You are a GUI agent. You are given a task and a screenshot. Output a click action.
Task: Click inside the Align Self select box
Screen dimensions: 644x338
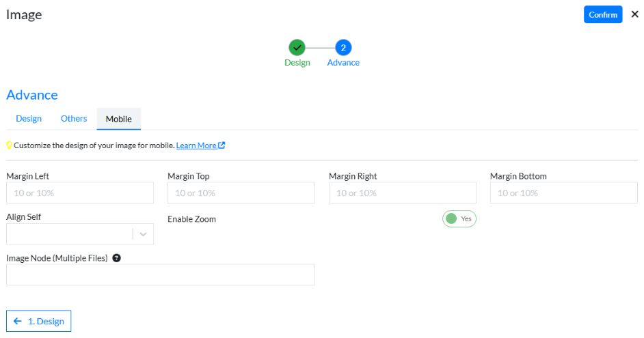[68, 234]
